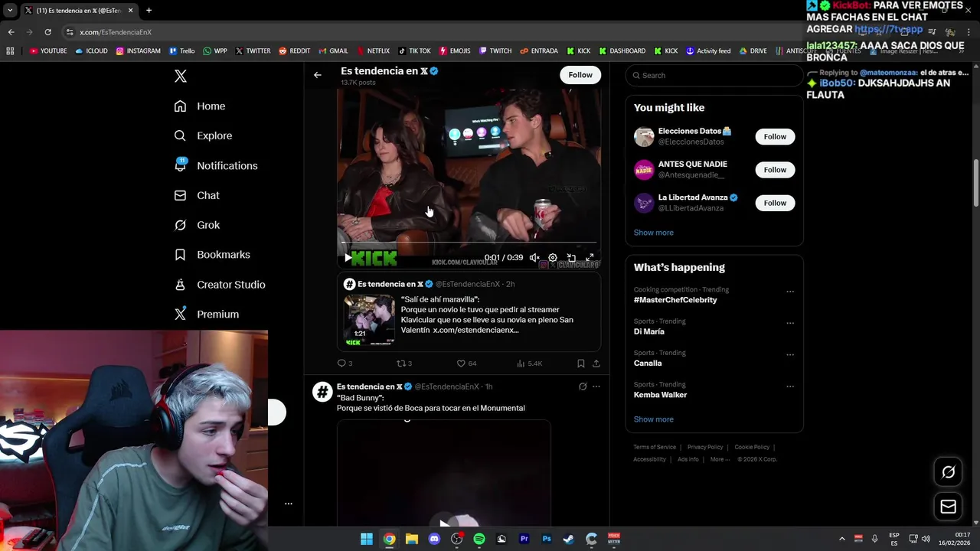Viewport: 980px width, 551px height.
Task: Follow ANTES QUE NADIE account
Action: click(x=775, y=170)
